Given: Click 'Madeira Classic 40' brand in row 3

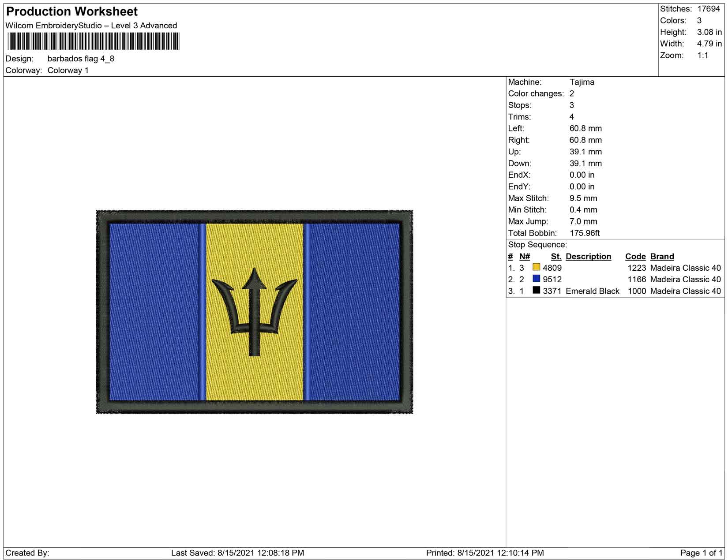Looking at the screenshot, I should point(685,291).
